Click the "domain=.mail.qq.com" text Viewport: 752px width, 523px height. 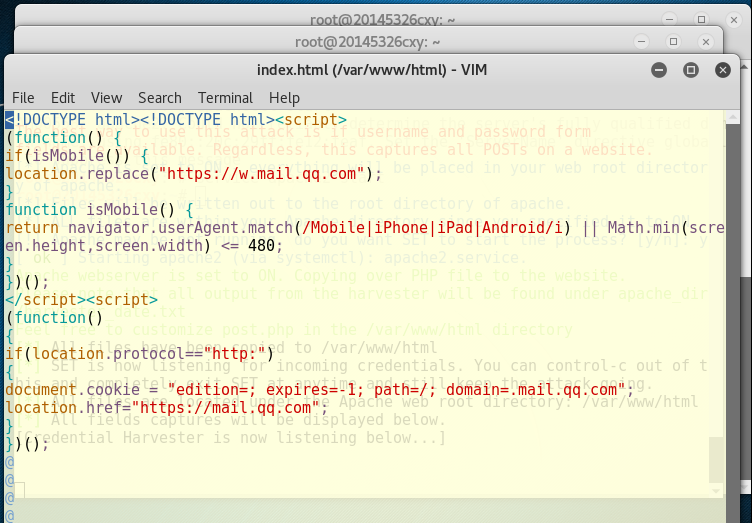(531, 389)
